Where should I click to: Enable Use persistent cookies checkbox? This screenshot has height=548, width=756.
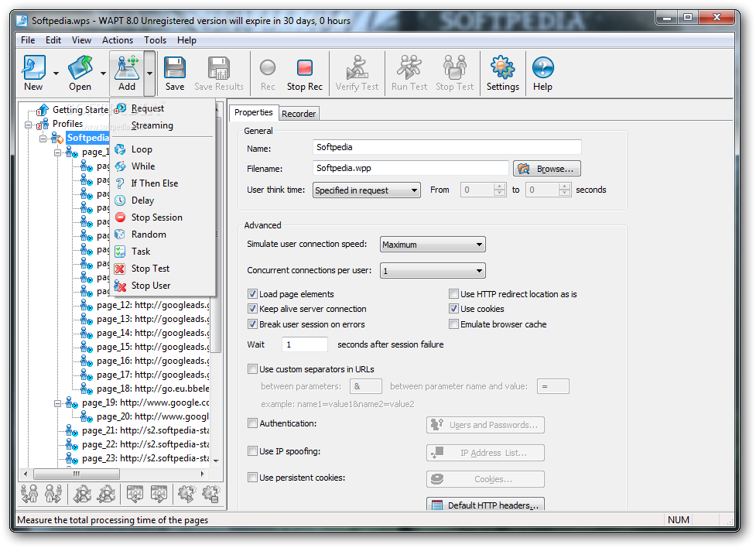pyautogui.click(x=252, y=478)
